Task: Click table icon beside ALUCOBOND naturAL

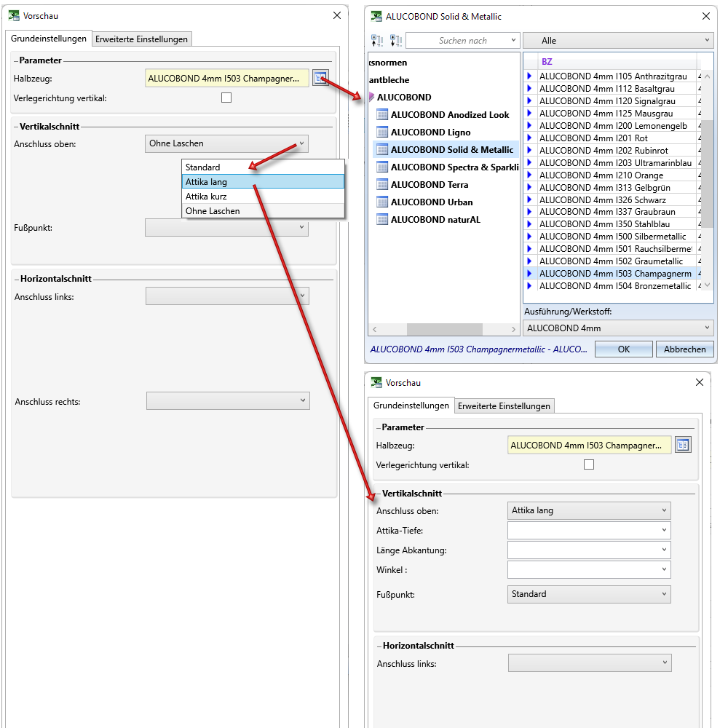Action: [x=382, y=220]
